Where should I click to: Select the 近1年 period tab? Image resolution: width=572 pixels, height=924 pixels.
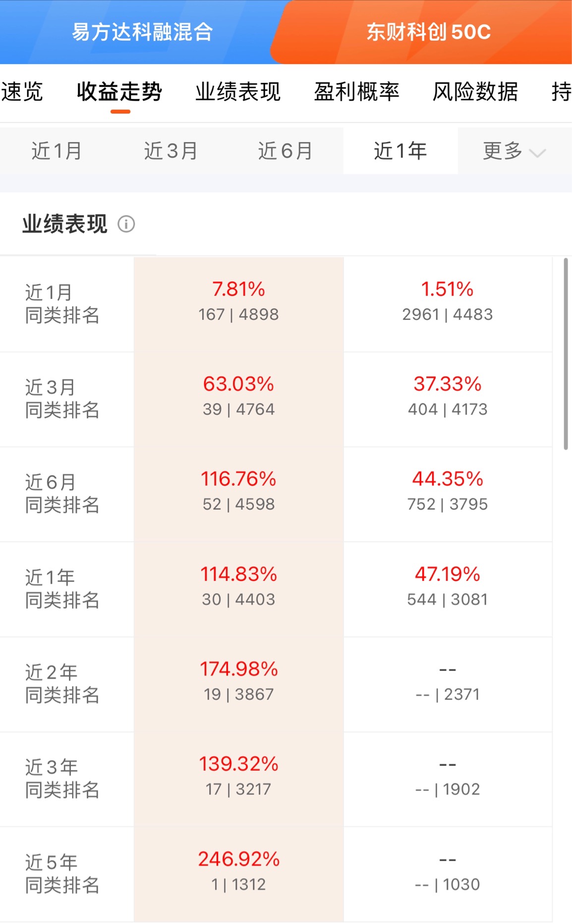pos(400,151)
